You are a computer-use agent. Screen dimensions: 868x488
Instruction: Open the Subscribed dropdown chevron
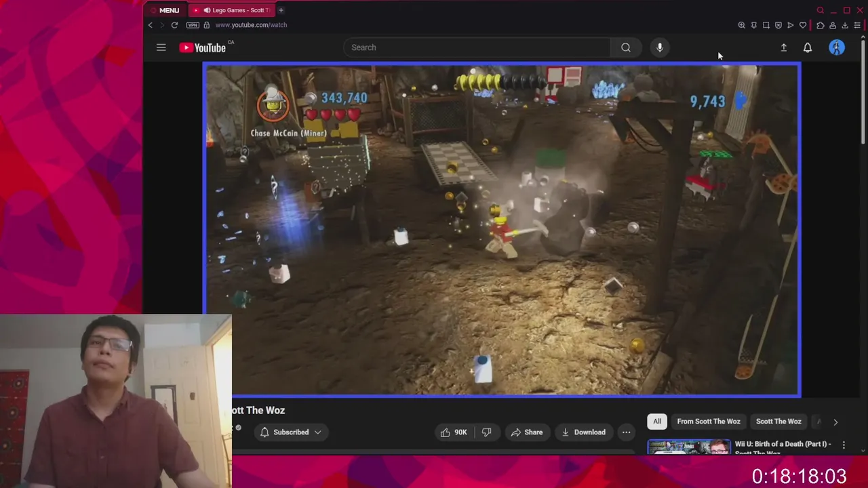317,432
